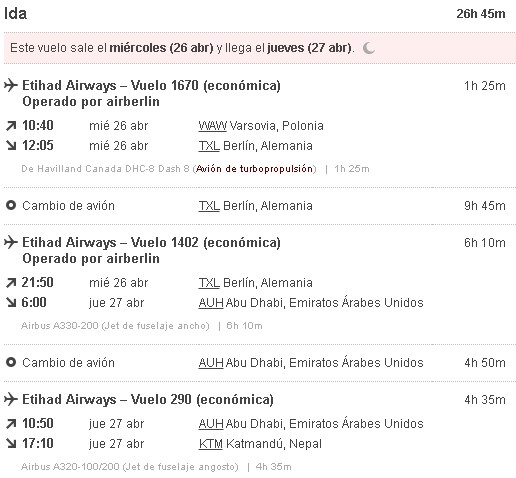
Task: Open the WAW airport code link
Action: pos(212,126)
